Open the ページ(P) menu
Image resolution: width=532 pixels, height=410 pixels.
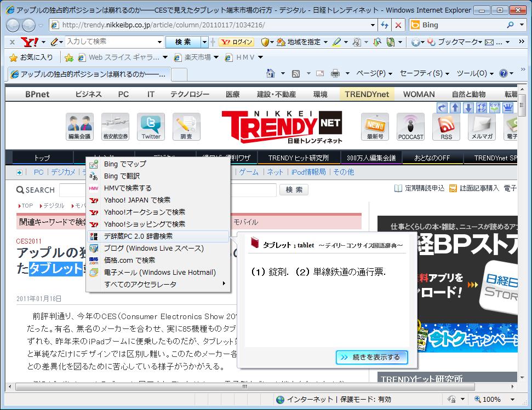374,73
